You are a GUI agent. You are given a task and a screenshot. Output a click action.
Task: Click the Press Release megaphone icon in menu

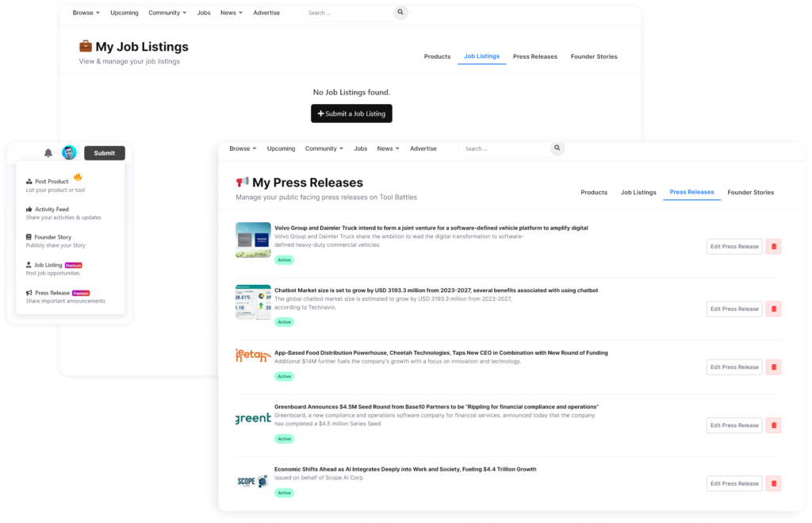(x=29, y=293)
